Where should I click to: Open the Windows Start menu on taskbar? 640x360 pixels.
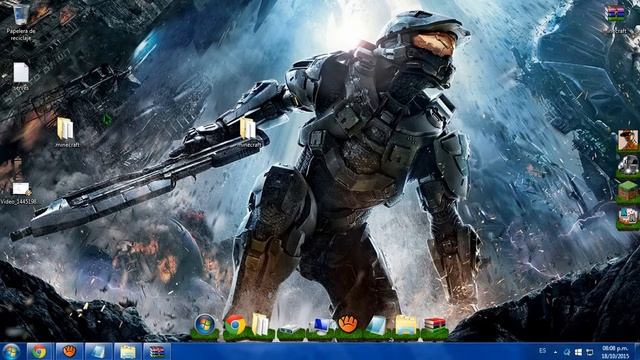tap(11, 352)
